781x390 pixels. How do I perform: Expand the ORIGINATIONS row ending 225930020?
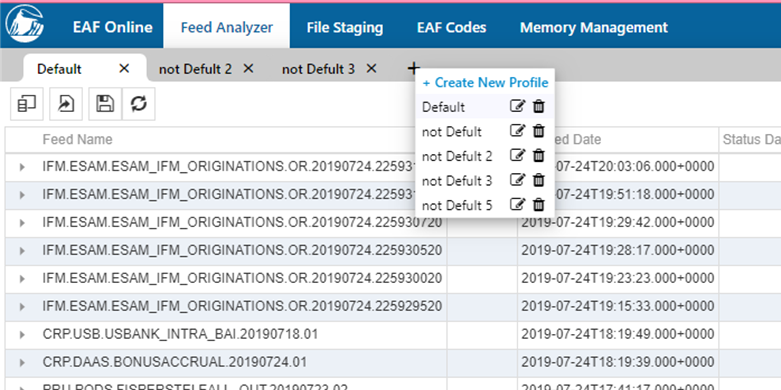22,278
